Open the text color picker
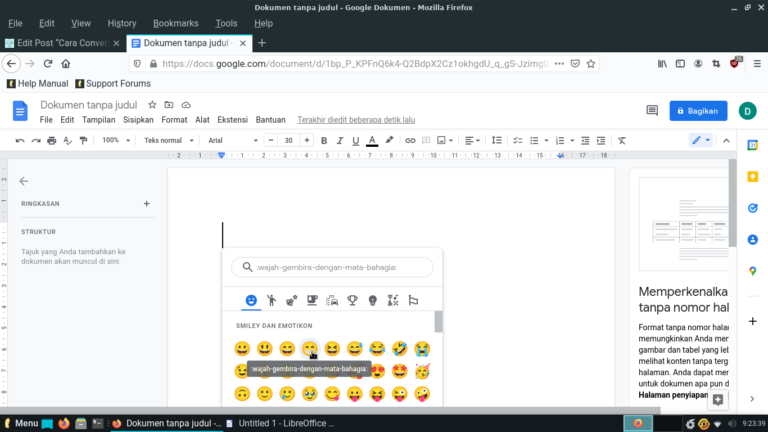Image resolution: width=768 pixels, height=432 pixels. pyautogui.click(x=372, y=141)
